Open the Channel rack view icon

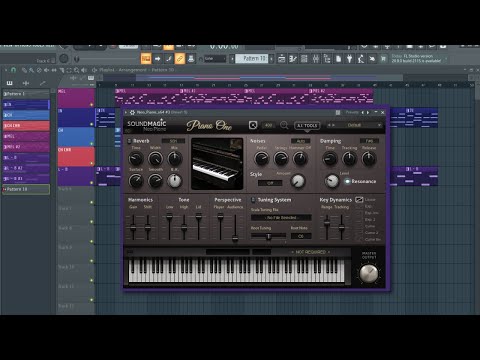(x=304, y=59)
